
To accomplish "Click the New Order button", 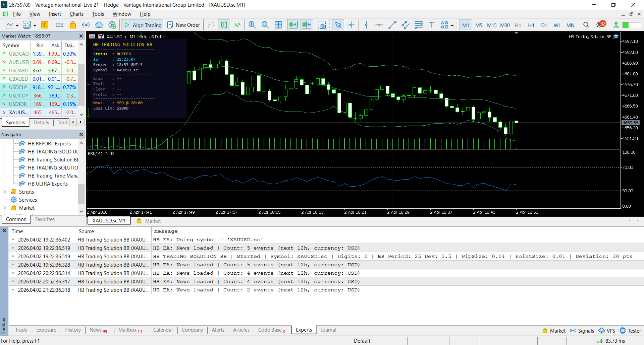I will [x=184, y=25].
